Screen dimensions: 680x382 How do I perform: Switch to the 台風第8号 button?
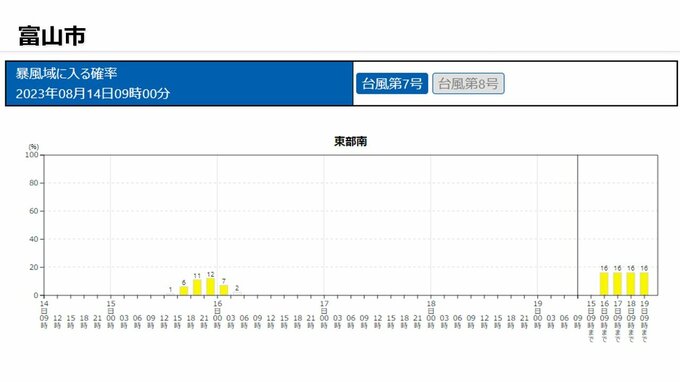(x=468, y=83)
